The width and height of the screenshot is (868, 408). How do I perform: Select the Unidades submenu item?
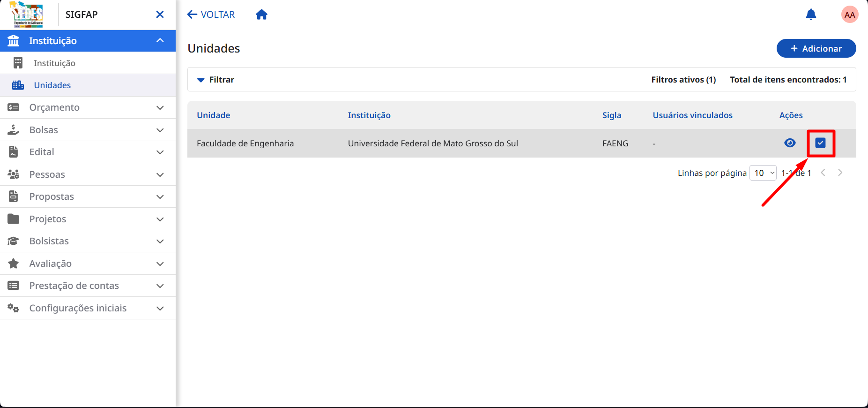click(88, 85)
